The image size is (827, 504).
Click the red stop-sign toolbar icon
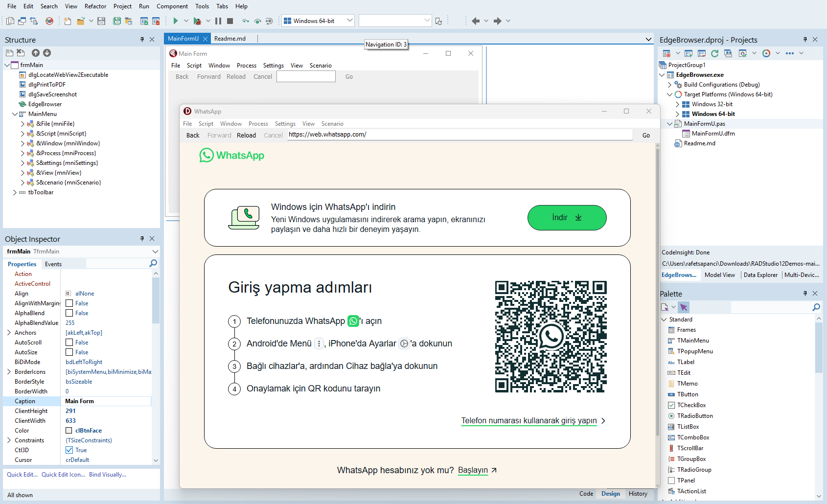tap(49, 21)
